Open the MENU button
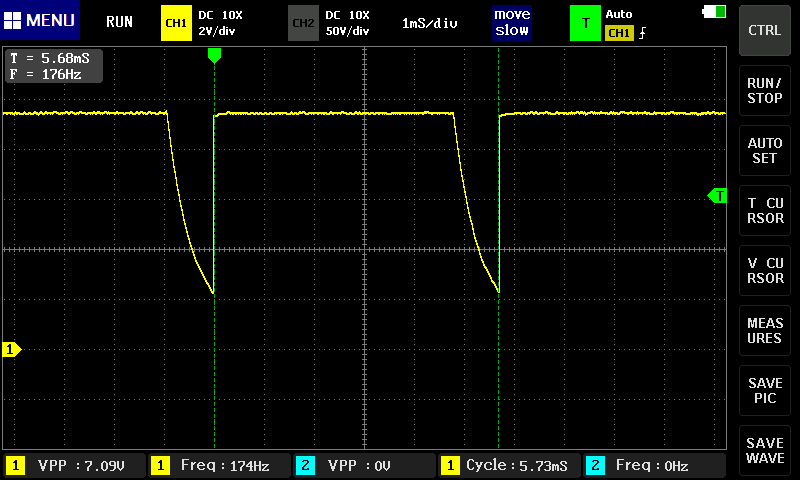800x480 pixels. 40,20
